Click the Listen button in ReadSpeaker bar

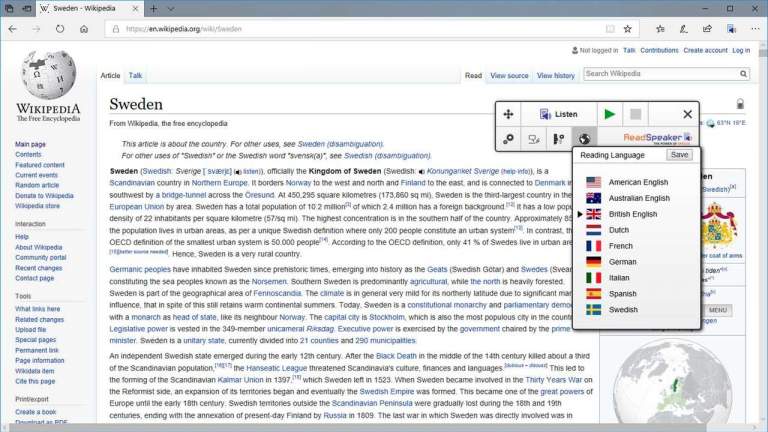tap(559, 114)
